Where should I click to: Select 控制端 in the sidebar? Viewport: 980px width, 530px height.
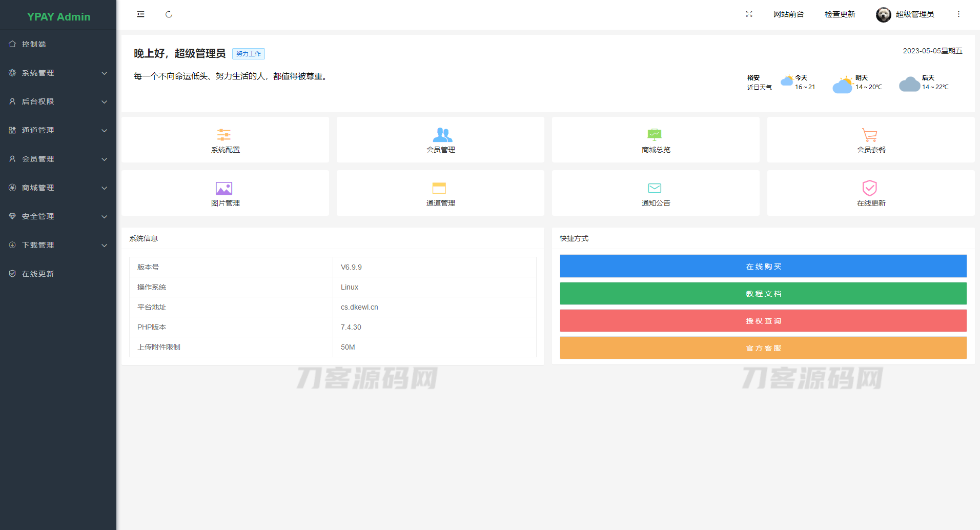pyautogui.click(x=34, y=44)
